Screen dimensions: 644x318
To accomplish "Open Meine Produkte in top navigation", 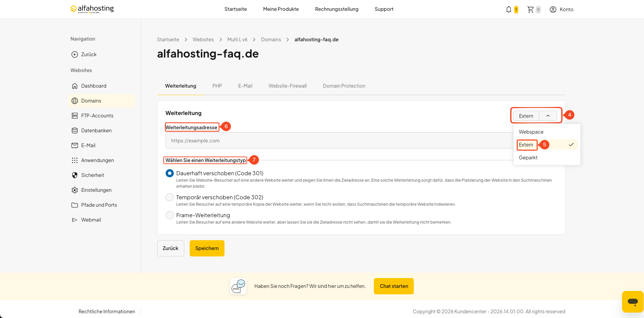I will [x=281, y=9].
